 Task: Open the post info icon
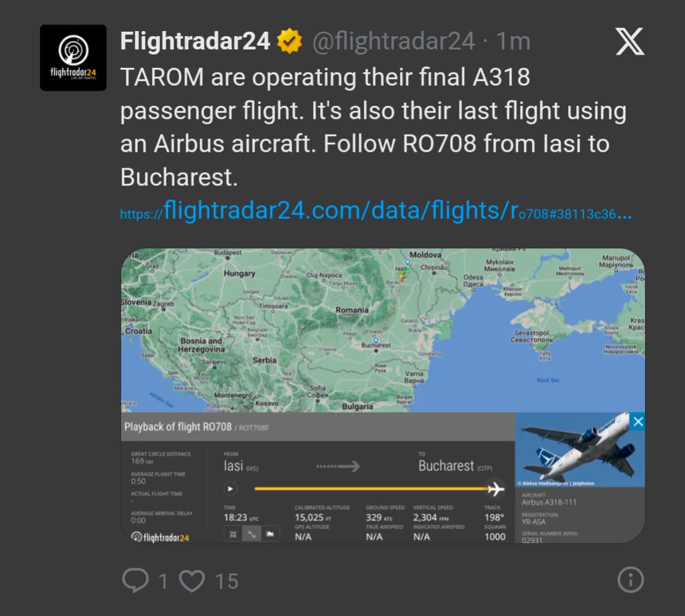tap(630, 580)
